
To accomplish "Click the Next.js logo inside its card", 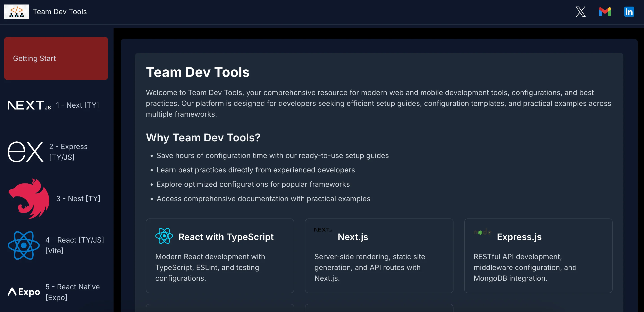I will pyautogui.click(x=323, y=230).
